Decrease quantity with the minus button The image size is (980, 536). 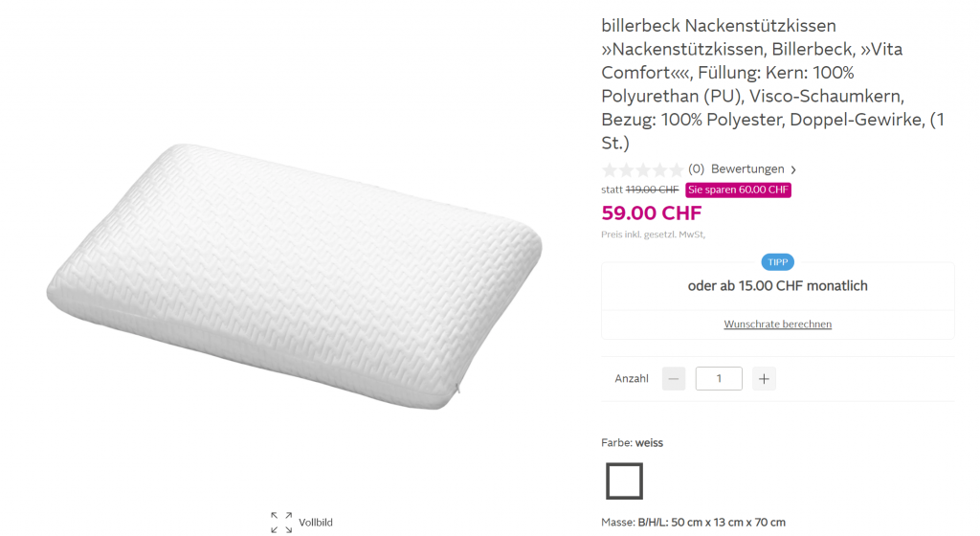coord(674,379)
